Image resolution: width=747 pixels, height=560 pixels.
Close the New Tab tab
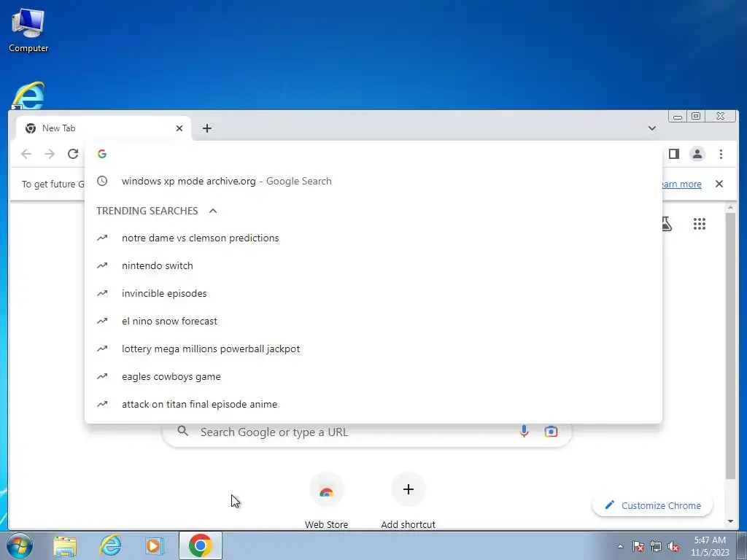point(179,128)
